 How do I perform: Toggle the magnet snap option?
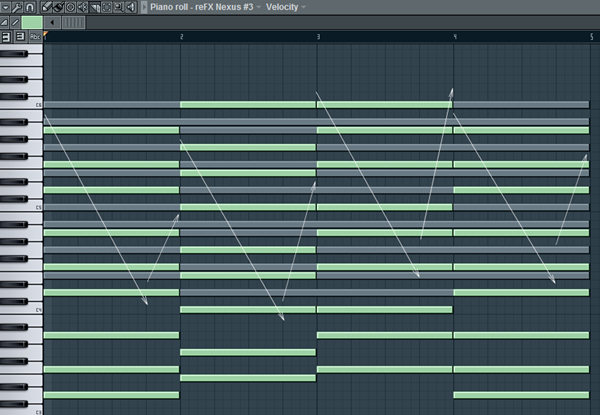pyautogui.click(x=29, y=7)
